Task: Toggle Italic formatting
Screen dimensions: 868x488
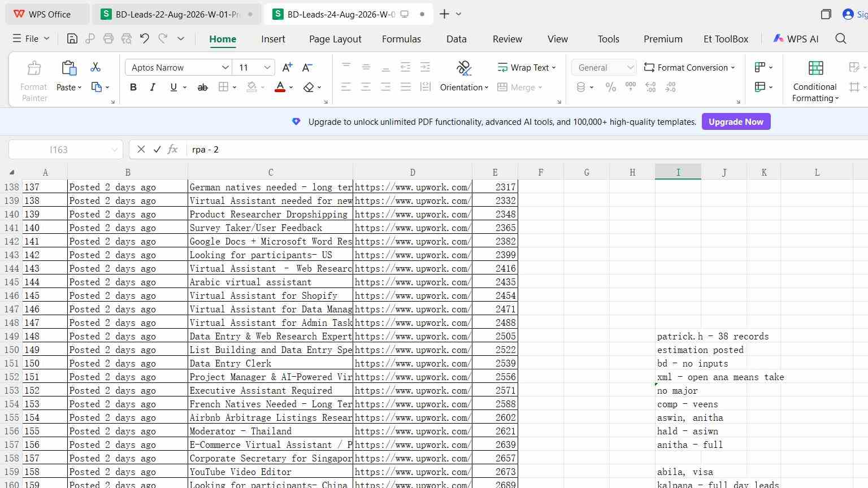Action: (x=153, y=87)
